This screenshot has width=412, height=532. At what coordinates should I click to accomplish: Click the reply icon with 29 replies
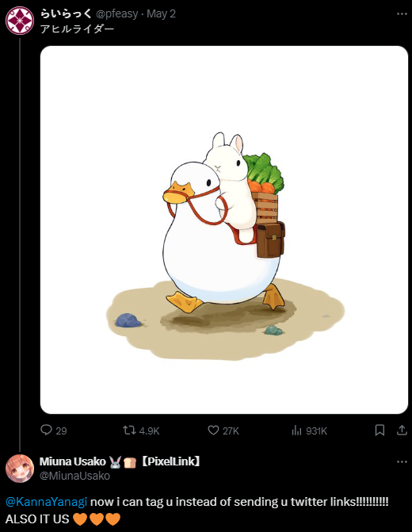pyautogui.click(x=46, y=430)
